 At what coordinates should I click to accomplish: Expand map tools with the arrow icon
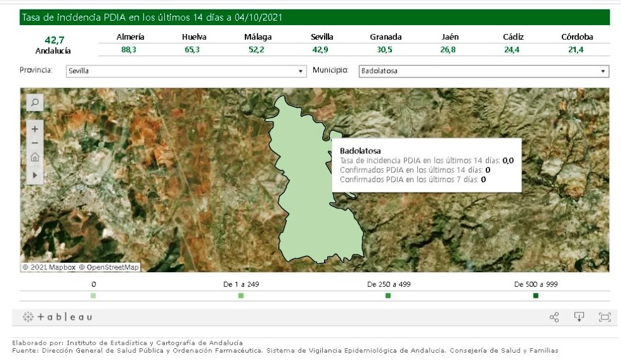tap(35, 174)
